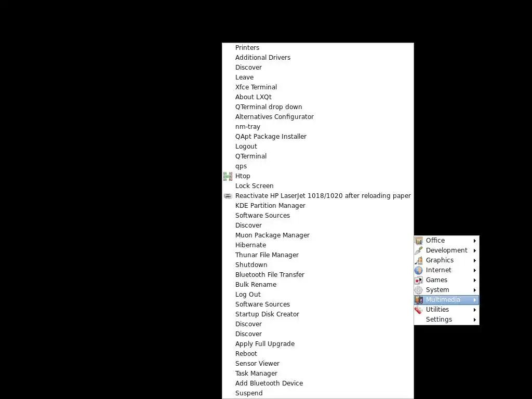Click the Internet globe icon
This screenshot has width=532, height=399.
[419, 270]
